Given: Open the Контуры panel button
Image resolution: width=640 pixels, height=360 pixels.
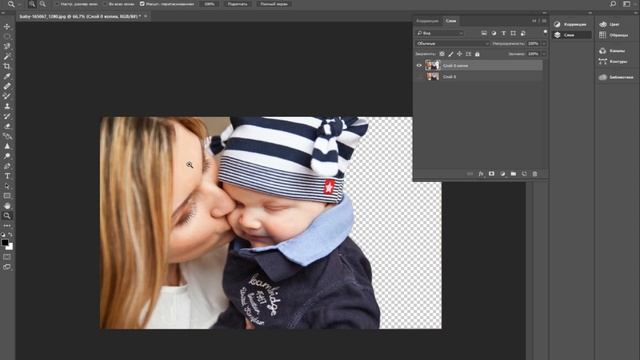Looking at the screenshot, I should (613, 62).
